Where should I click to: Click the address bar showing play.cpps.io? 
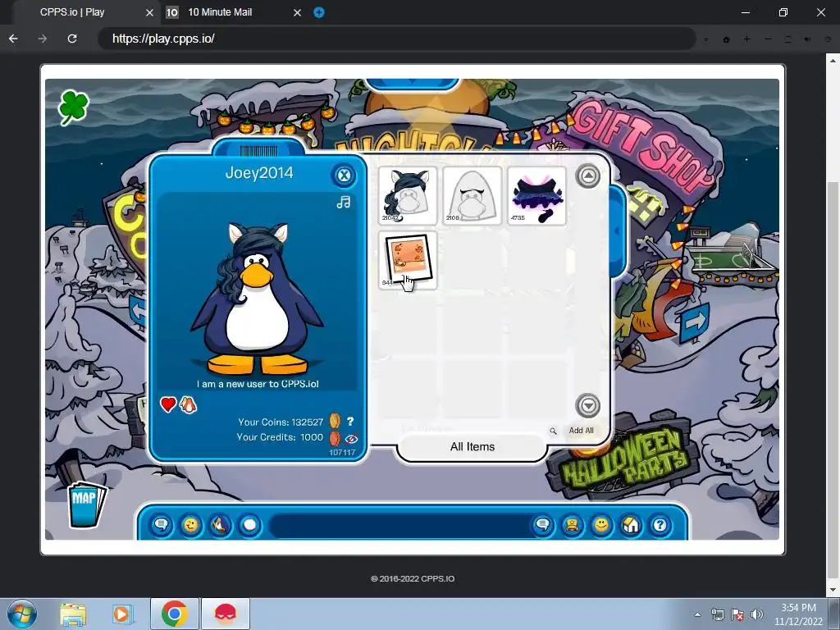(396, 39)
